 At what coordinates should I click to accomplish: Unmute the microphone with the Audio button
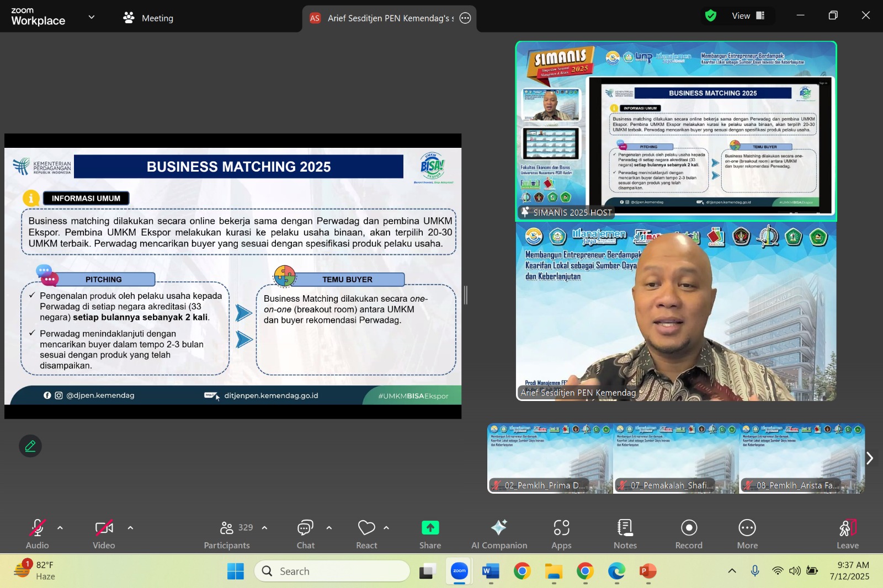(x=38, y=534)
